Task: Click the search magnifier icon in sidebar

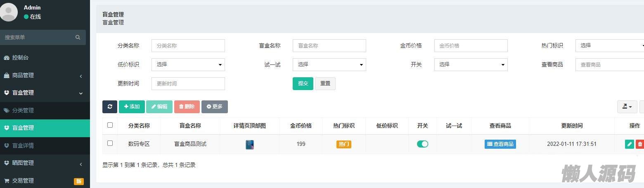Action: (x=78, y=37)
